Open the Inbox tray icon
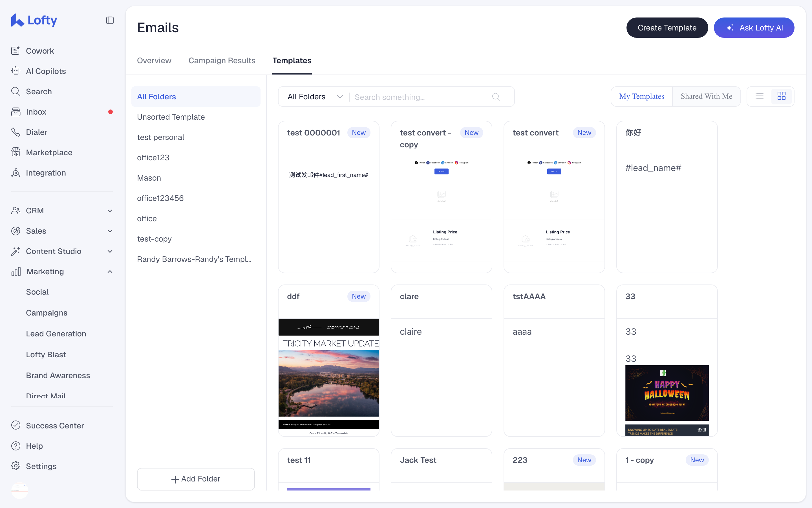Viewport: 812px width, 508px height. [x=16, y=112]
